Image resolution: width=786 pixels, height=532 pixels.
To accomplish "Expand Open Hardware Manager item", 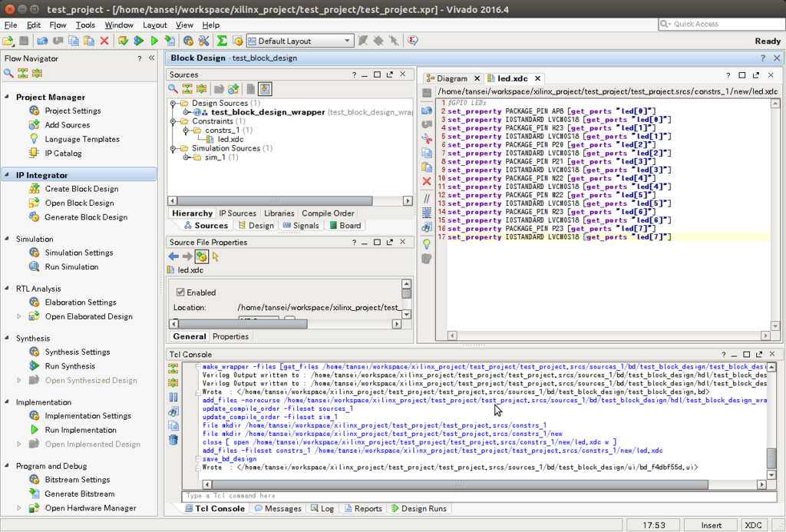I will (x=19, y=508).
